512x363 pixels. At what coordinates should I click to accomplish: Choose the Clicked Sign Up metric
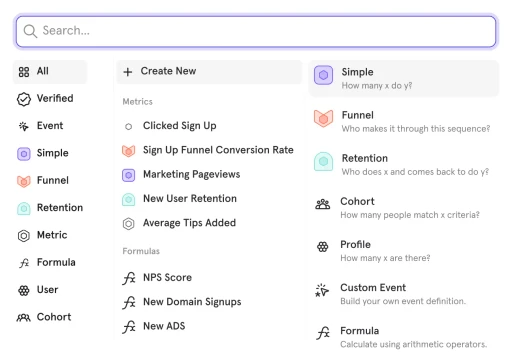pos(180,126)
